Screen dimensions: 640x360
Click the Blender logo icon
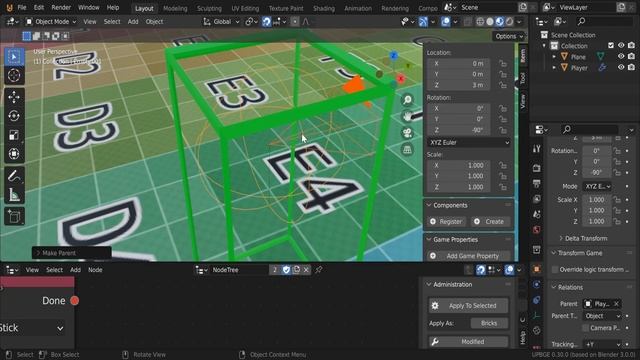(9, 8)
